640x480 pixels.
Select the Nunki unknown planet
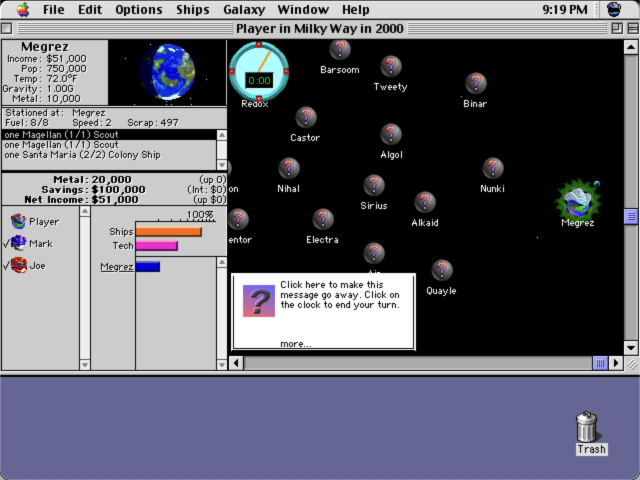[x=493, y=168]
